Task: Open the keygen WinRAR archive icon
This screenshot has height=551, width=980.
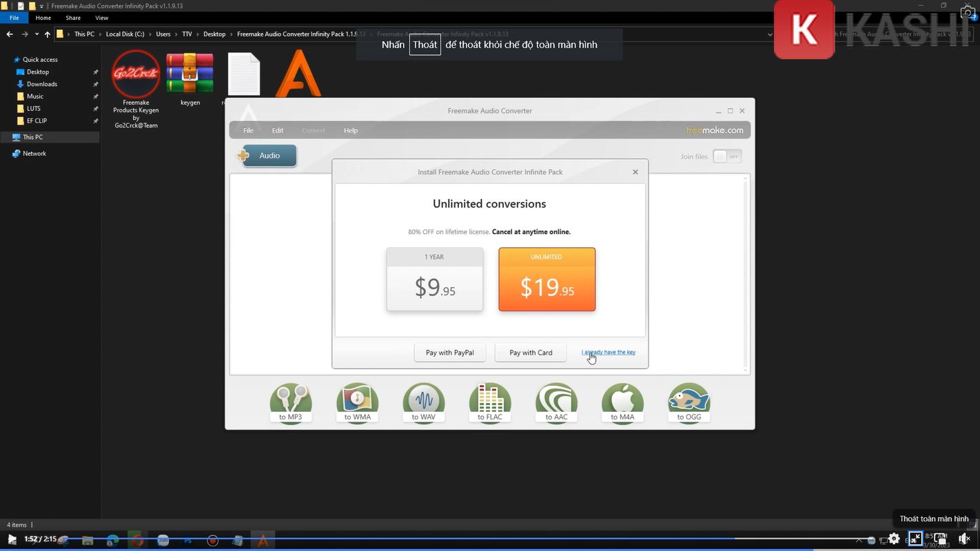Action: [x=190, y=74]
